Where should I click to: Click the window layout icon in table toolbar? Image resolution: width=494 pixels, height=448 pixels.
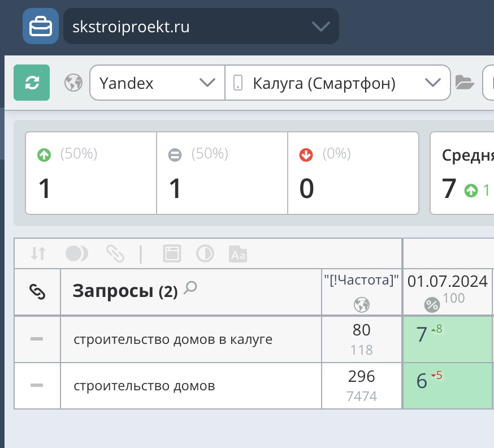click(172, 254)
